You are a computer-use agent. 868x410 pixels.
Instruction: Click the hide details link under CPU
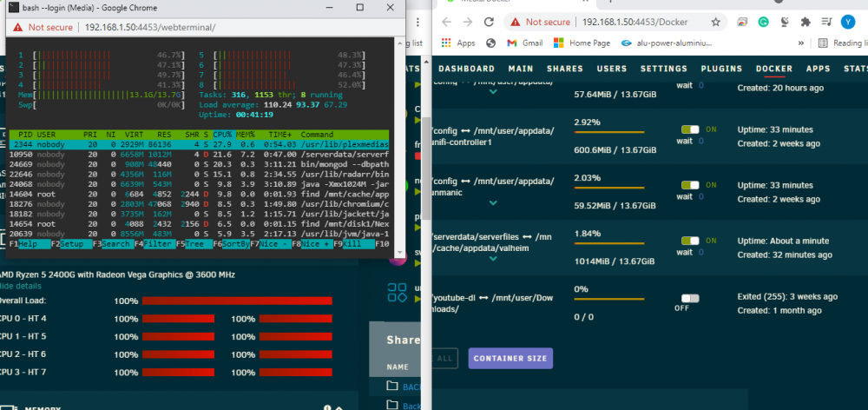[x=21, y=286]
